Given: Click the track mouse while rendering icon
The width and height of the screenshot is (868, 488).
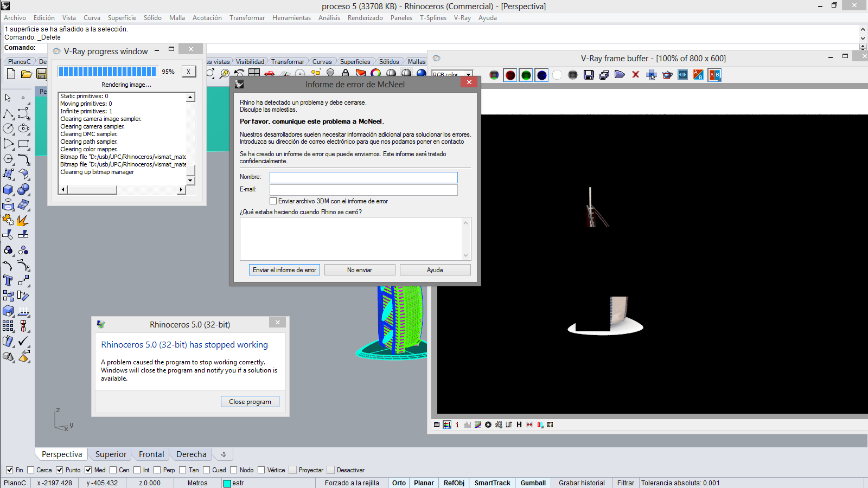Looking at the screenshot, I should coord(652,75).
